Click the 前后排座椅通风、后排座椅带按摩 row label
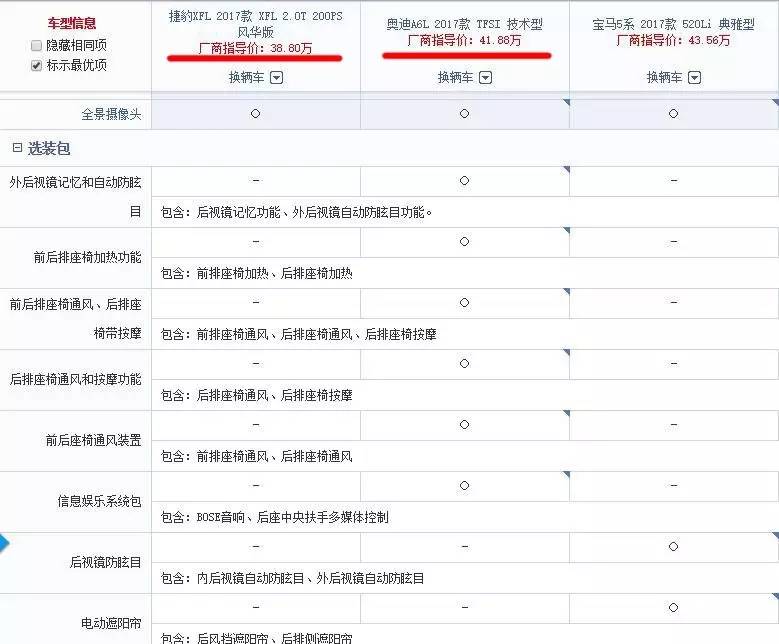The width and height of the screenshot is (779, 644). coord(76,319)
